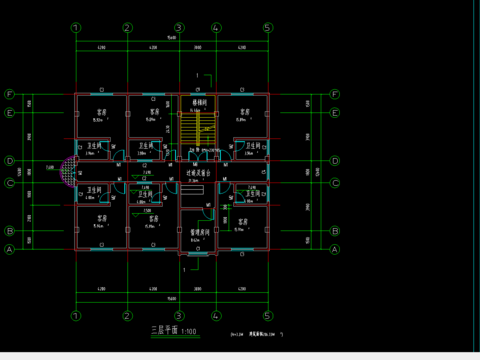Select the right-side axis bubble A
Screen dimensions: 480x360
point(335,249)
